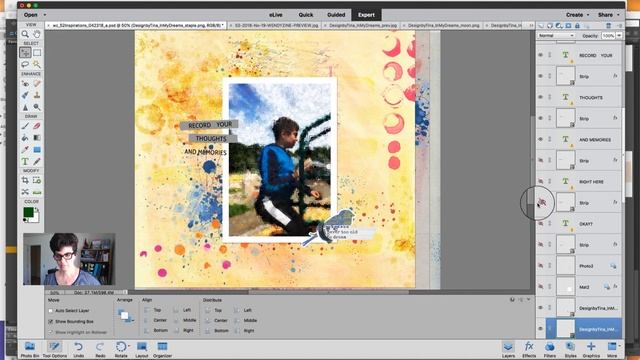Viewport: 640px width, 360px height.
Task: Open the Graphics panel
Action: [591, 349]
